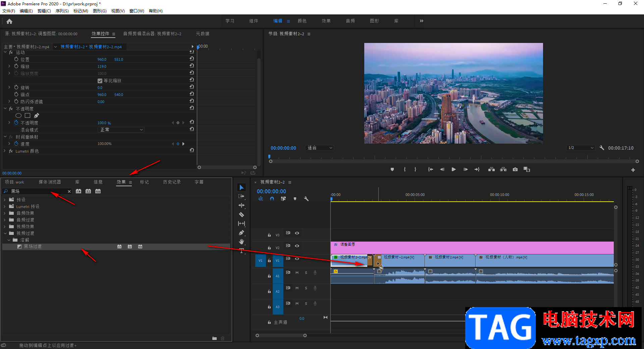Screen dimensions: 644x349
Task: Switch to the Color workspace tab
Action: (302, 21)
